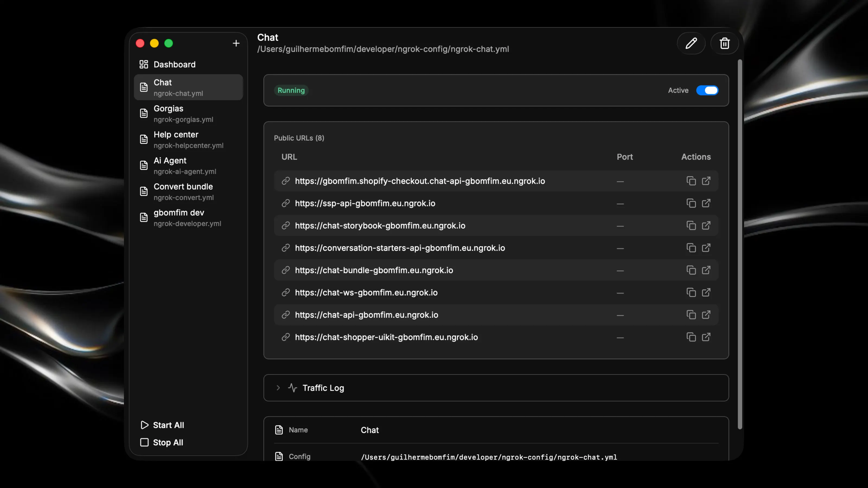Select the Chat config in sidebar
Screen dimensions: 868x488
pyautogui.click(x=188, y=87)
